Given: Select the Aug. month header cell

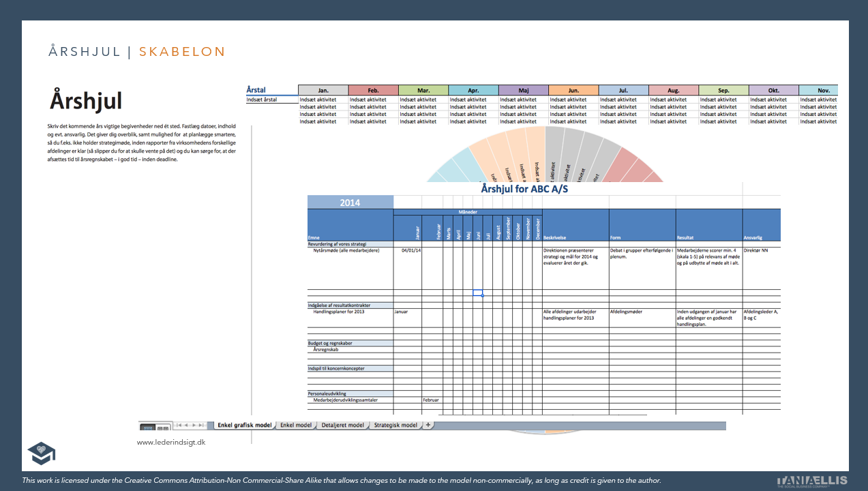Looking at the screenshot, I should (x=674, y=90).
